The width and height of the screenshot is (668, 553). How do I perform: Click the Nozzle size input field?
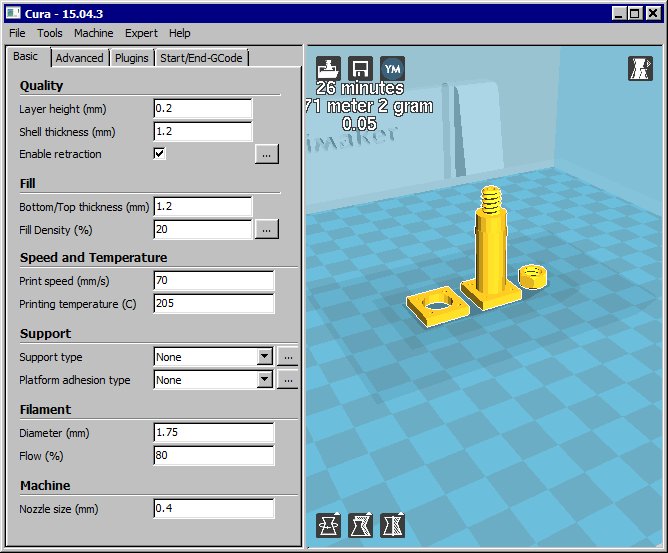coord(214,509)
